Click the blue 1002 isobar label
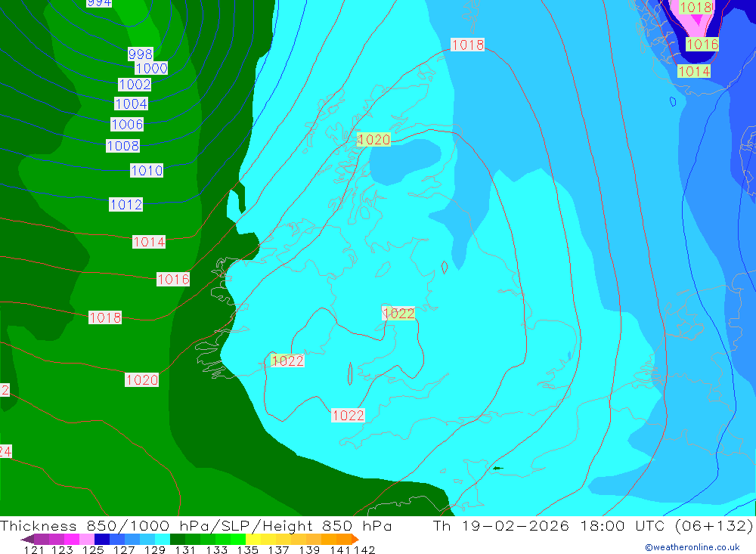This screenshot has width=756, height=554. click(x=135, y=85)
